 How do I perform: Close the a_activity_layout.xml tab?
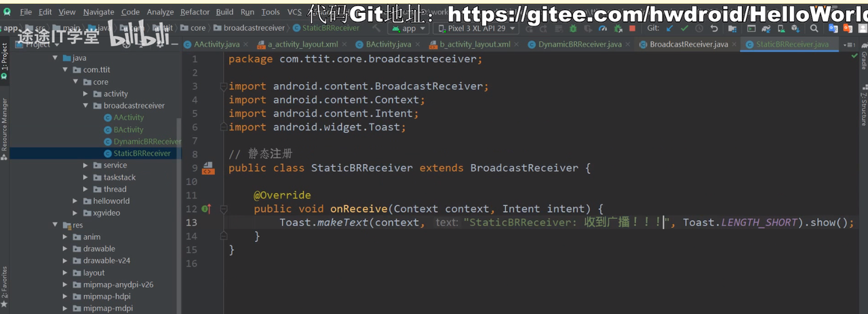coord(344,45)
